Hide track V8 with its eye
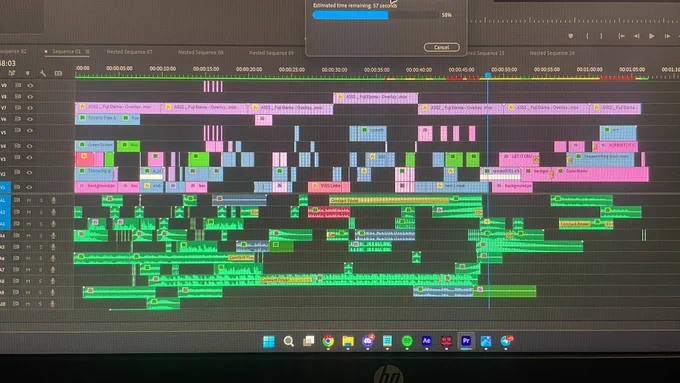Image resolution: width=680 pixels, height=383 pixels. (30, 97)
